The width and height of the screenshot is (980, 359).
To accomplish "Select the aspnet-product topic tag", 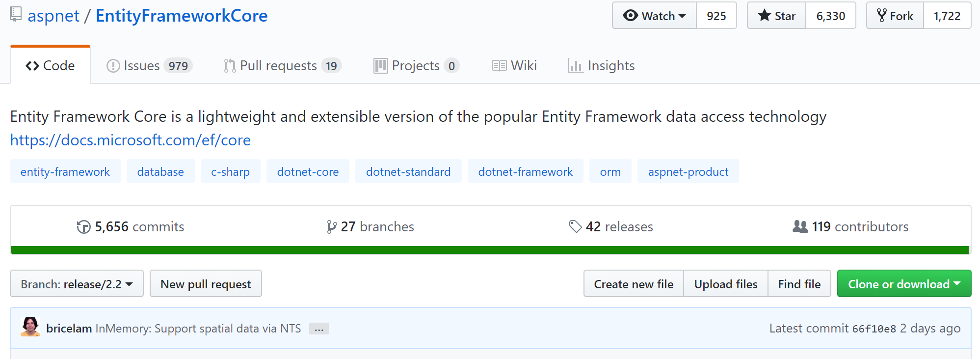I will point(688,171).
